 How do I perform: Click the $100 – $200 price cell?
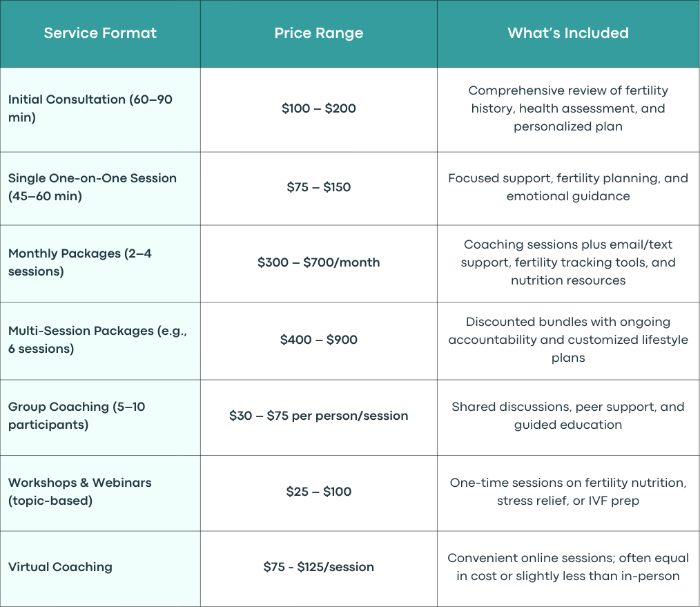tap(319, 109)
